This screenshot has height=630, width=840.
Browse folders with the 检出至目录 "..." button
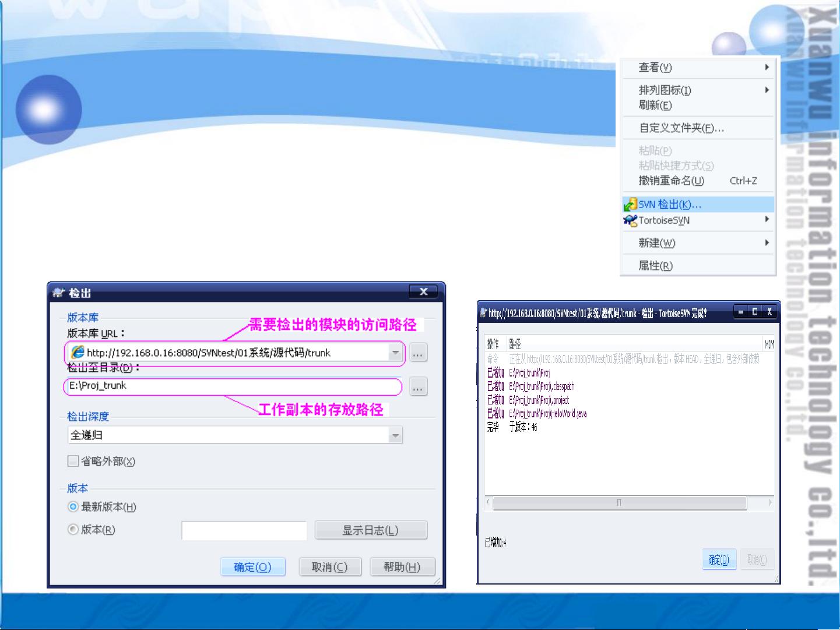[419, 386]
